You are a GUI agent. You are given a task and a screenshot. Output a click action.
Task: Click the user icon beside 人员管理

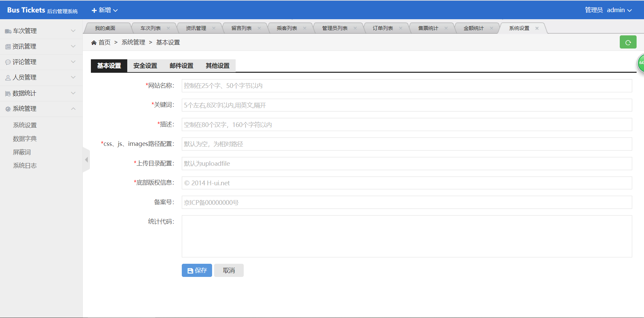pyautogui.click(x=8, y=77)
